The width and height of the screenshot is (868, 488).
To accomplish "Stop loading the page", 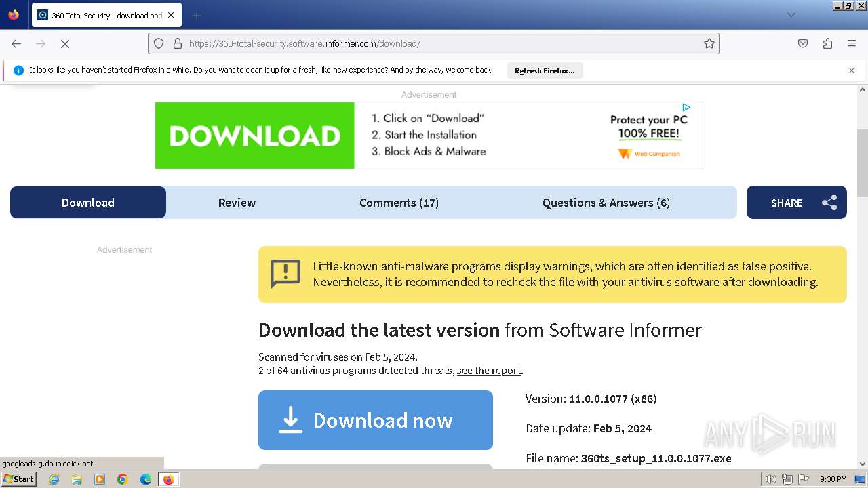I will pyautogui.click(x=65, y=43).
